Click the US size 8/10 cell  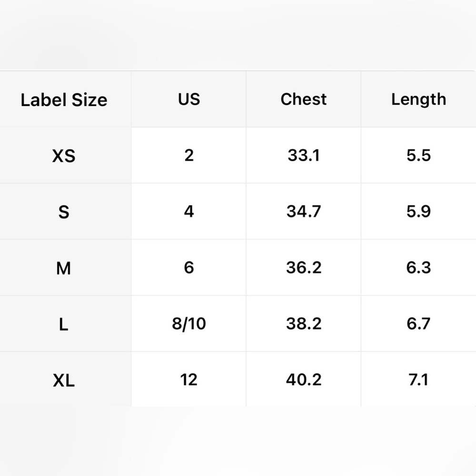[189, 324]
